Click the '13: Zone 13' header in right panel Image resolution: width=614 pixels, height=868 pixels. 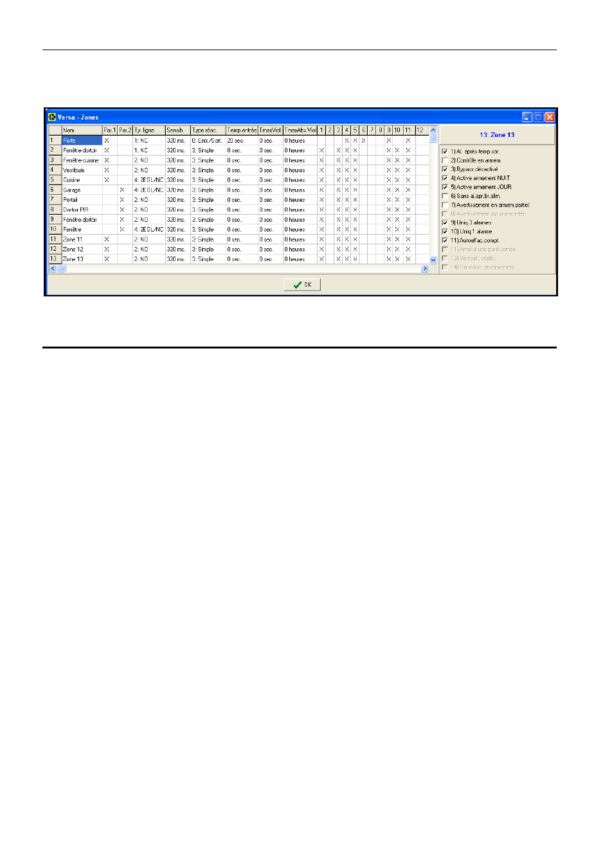(x=497, y=135)
